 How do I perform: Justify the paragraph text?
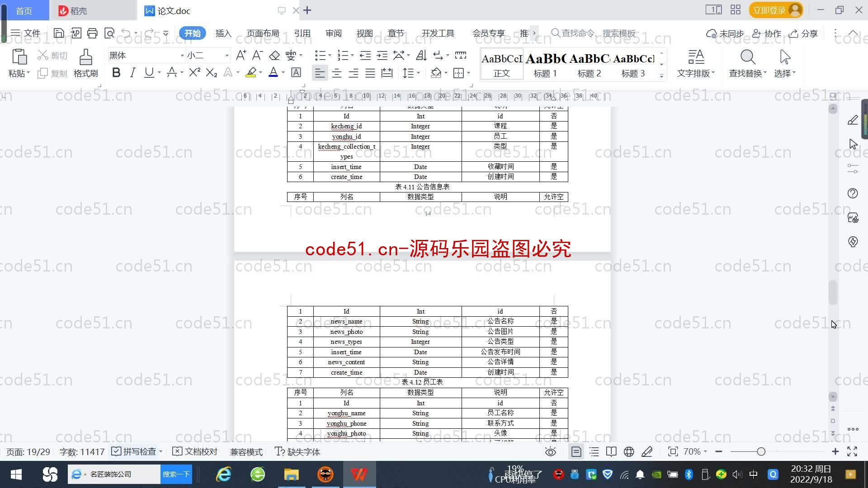370,73
